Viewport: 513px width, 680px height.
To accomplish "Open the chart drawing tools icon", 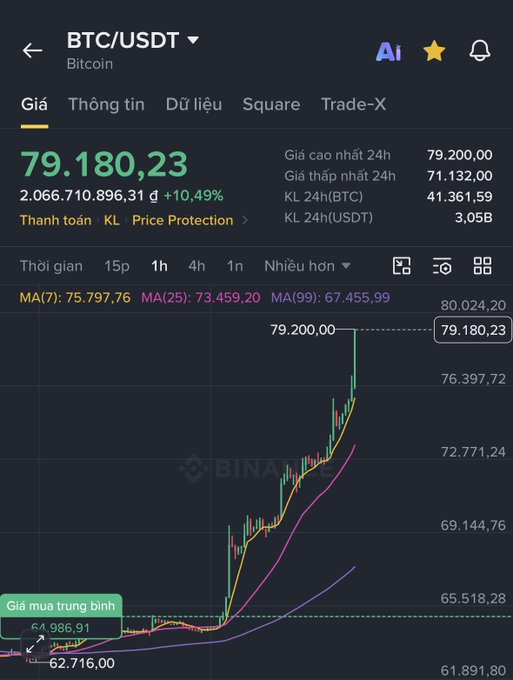I will pyautogui.click(x=402, y=266).
